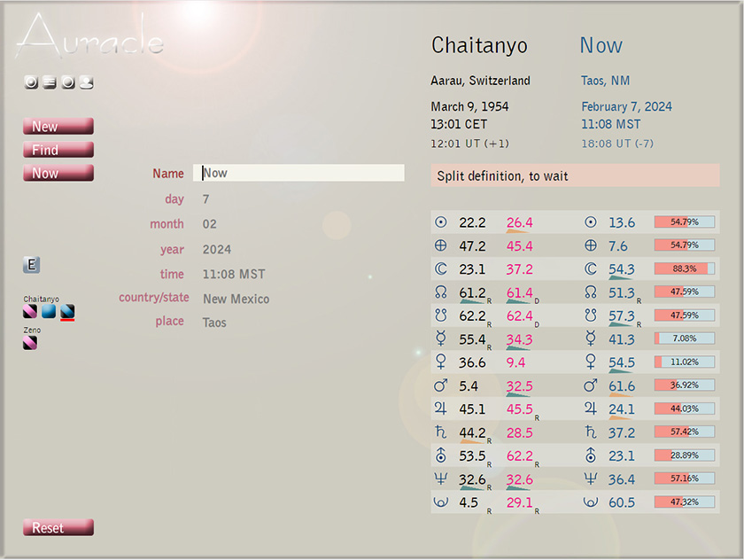Click the first round icon in top toolbar
This screenshot has width=744, height=560.
pyautogui.click(x=31, y=82)
